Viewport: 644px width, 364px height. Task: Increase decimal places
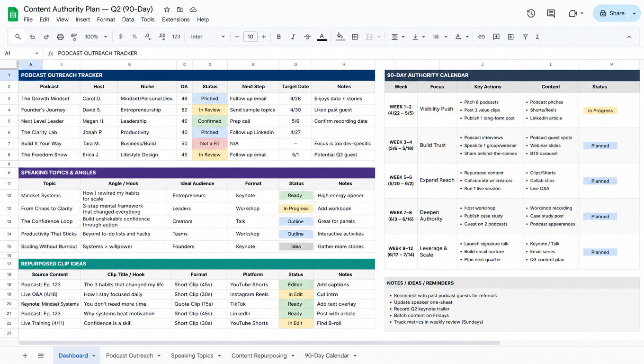(x=162, y=36)
